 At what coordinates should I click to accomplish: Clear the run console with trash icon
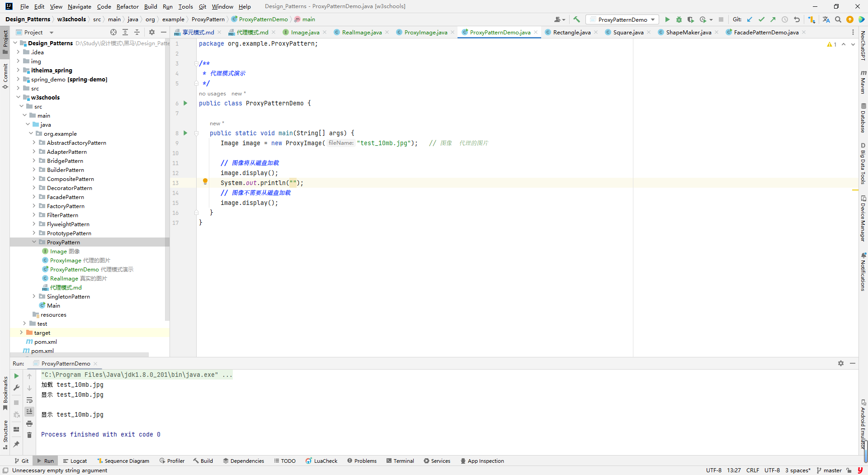pyautogui.click(x=29, y=435)
